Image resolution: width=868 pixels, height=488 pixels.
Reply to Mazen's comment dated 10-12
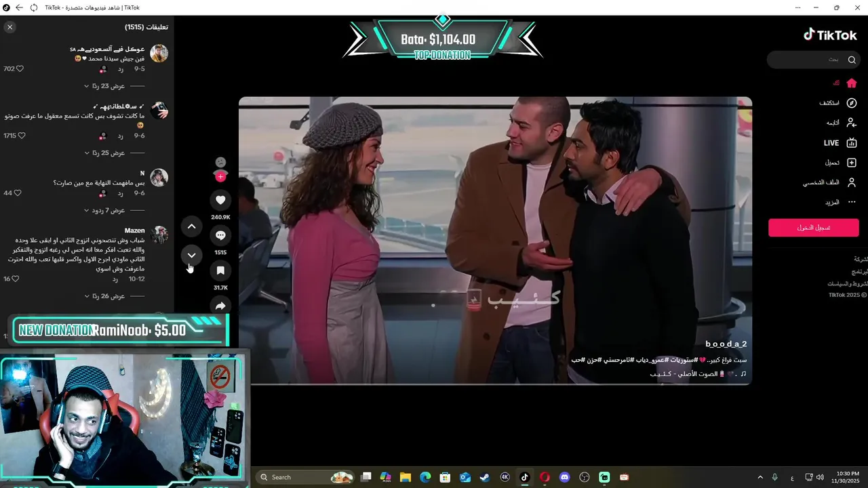pyautogui.click(x=115, y=279)
